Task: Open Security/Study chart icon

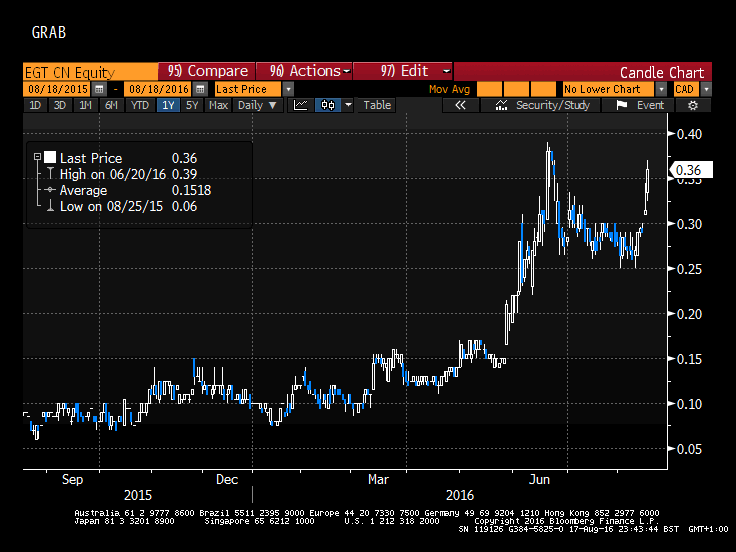Action: [x=501, y=105]
